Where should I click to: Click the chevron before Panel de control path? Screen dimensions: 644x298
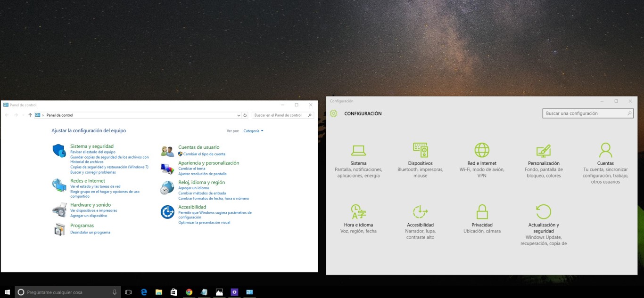[x=43, y=115]
